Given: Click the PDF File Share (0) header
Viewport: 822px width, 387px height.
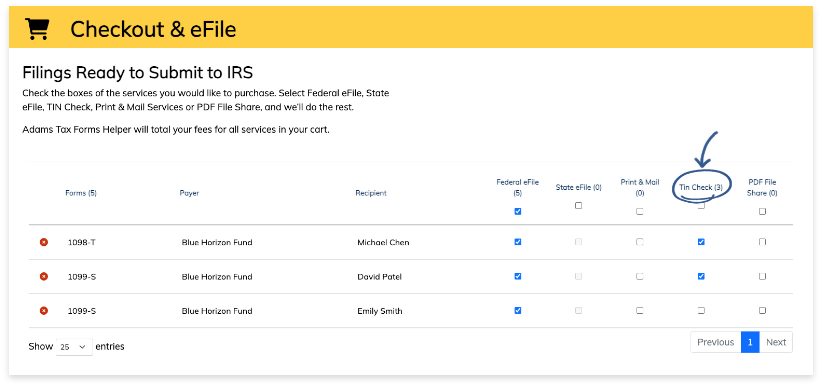Looking at the screenshot, I should click(762, 188).
